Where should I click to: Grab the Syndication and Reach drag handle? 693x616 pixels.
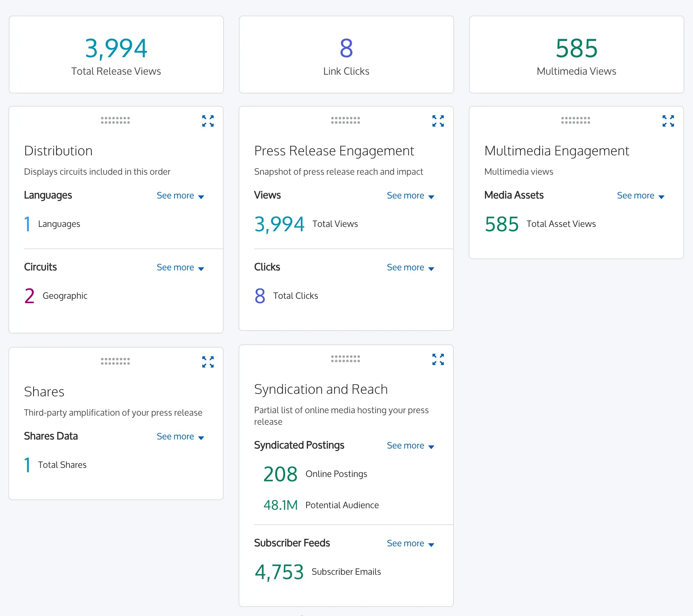(x=346, y=359)
